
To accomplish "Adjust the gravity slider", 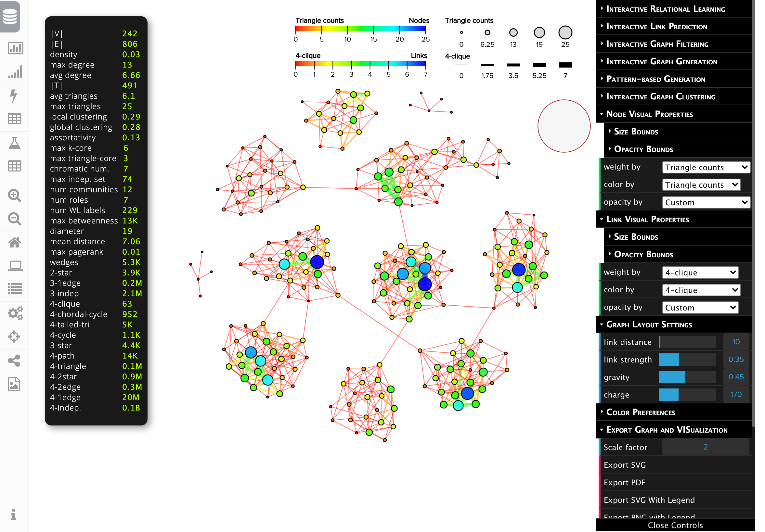I will tap(688, 377).
